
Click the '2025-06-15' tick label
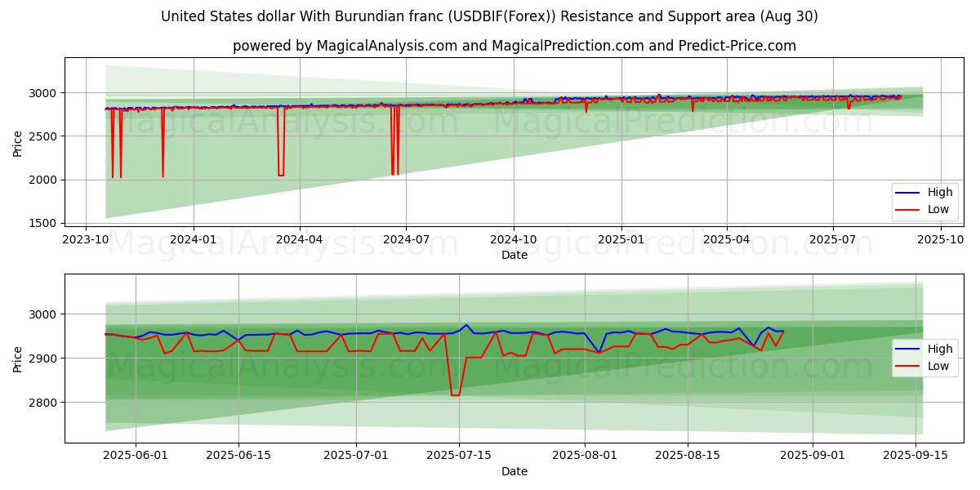point(238,456)
